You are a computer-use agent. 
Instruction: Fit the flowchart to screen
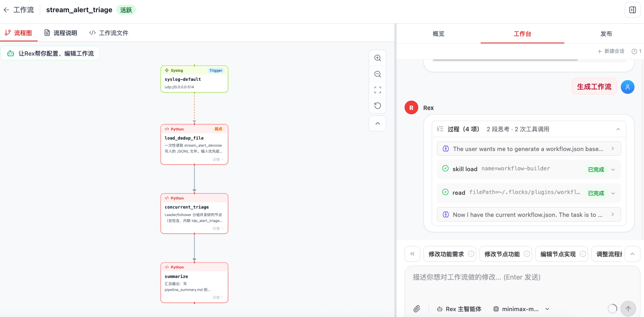377,90
